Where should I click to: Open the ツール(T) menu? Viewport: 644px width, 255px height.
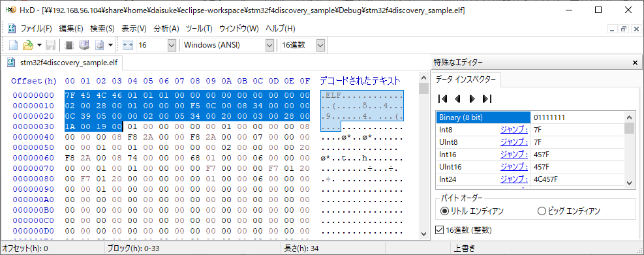coord(199,29)
